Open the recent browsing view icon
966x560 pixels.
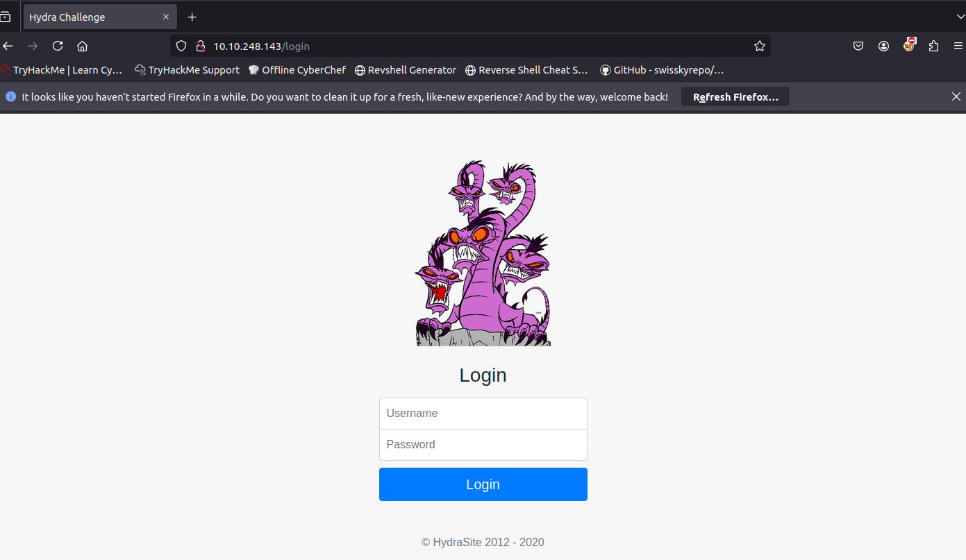(6, 17)
